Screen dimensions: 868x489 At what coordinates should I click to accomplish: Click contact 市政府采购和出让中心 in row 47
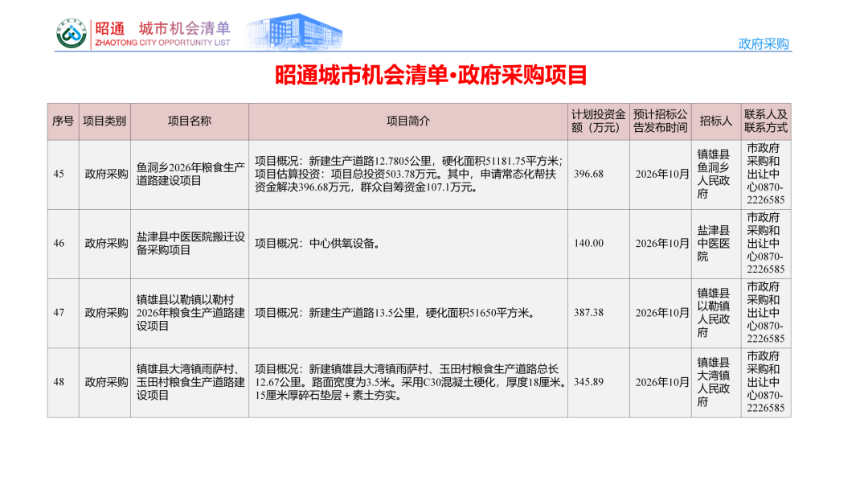[766, 312]
